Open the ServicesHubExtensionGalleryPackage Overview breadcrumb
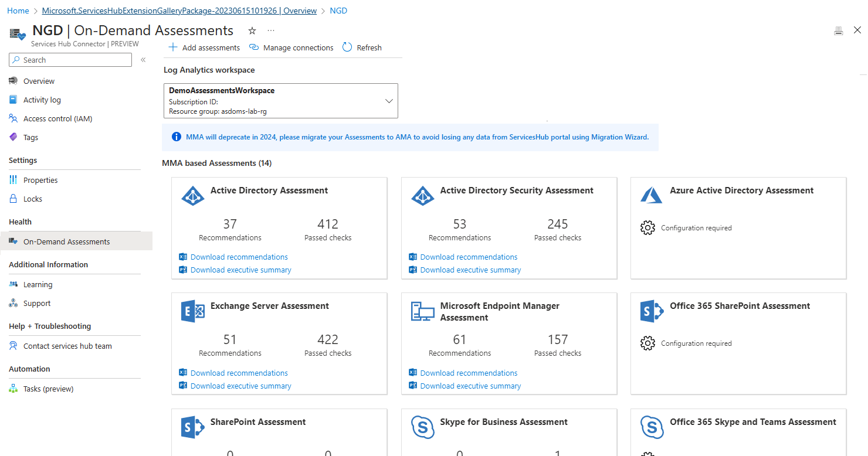The height and width of the screenshot is (456, 868). (x=179, y=11)
